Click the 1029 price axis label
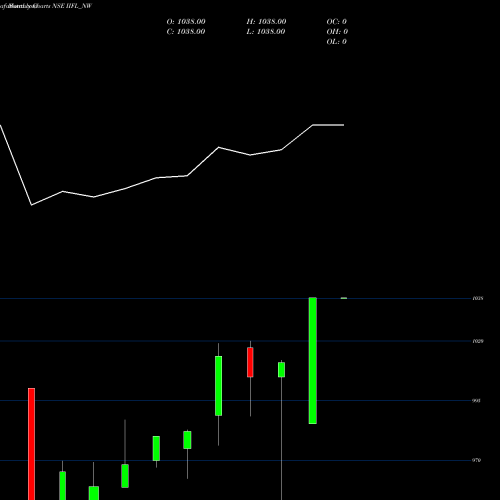The image size is (500, 500). (478, 341)
